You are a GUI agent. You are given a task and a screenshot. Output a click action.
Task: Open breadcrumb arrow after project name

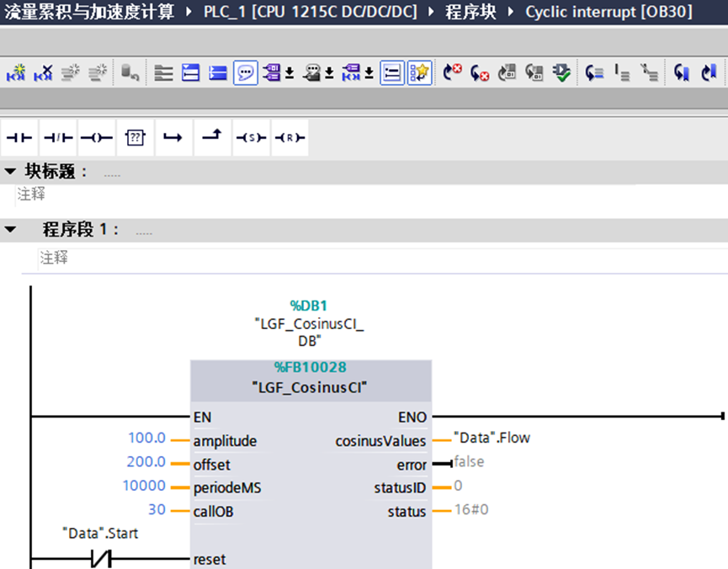pyautogui.click(x=189, y=12)
